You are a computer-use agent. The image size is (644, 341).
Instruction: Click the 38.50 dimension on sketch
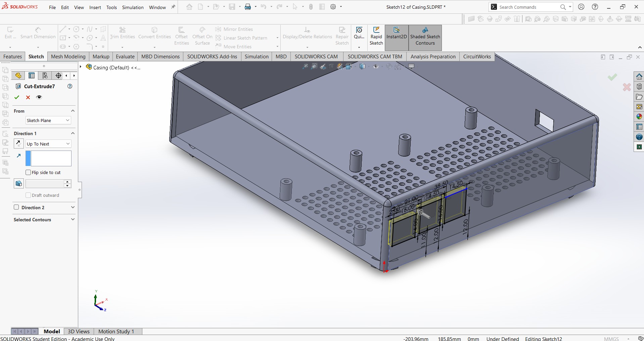click(441, 185)
